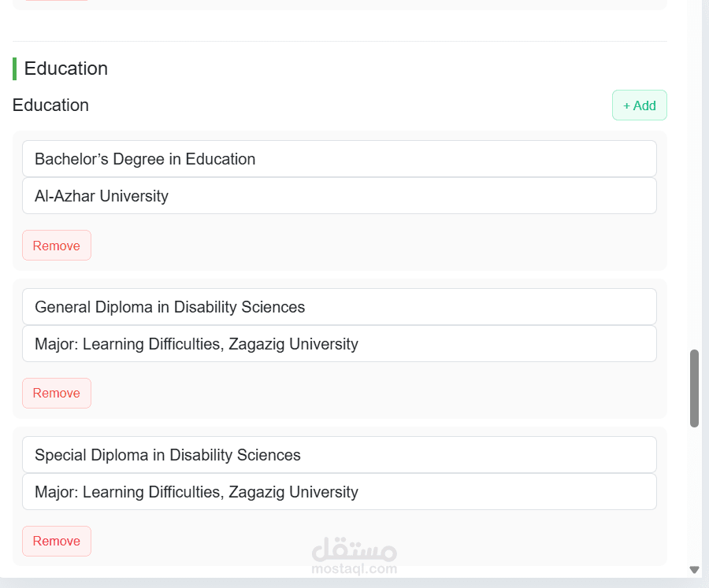
Task: Click the partially visible red button at the top
Action: tap(56, 1)
